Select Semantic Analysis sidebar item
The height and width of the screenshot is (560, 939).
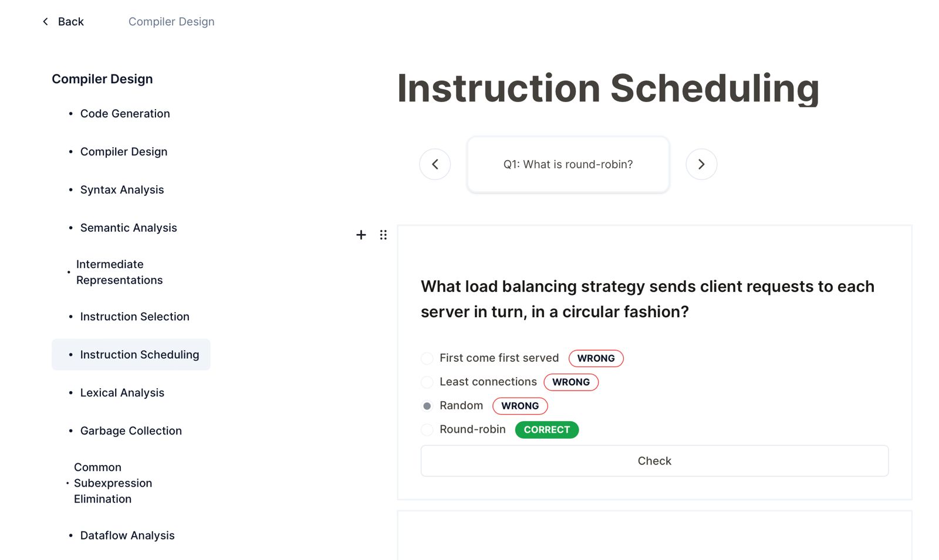point(129,228)
